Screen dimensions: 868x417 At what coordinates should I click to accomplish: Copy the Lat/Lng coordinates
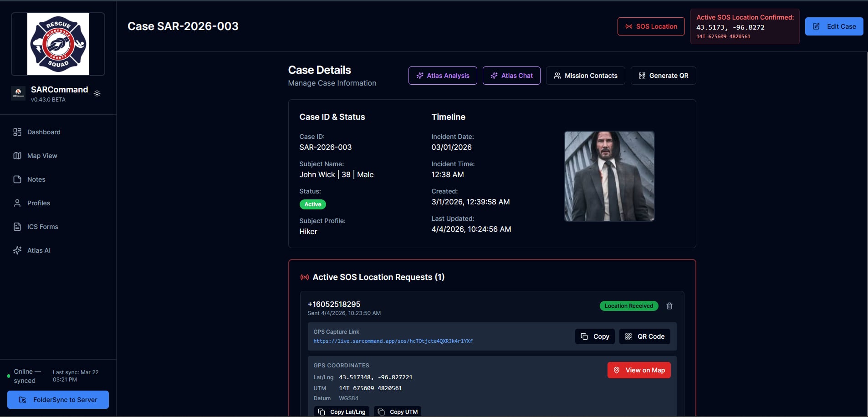point(342,412)
